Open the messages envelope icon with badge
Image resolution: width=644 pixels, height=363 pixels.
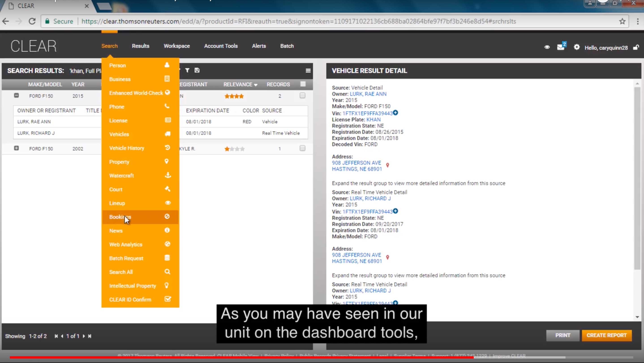[561, 47]
